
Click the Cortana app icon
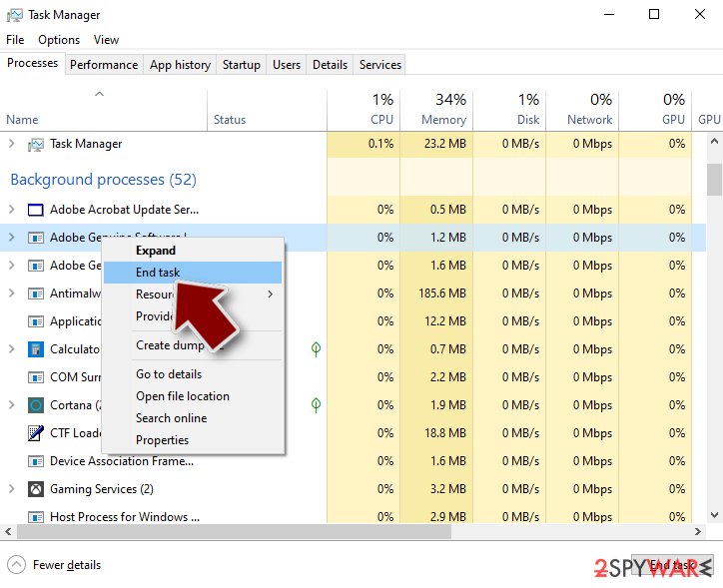pyautogui.click(x=36, y=405)
